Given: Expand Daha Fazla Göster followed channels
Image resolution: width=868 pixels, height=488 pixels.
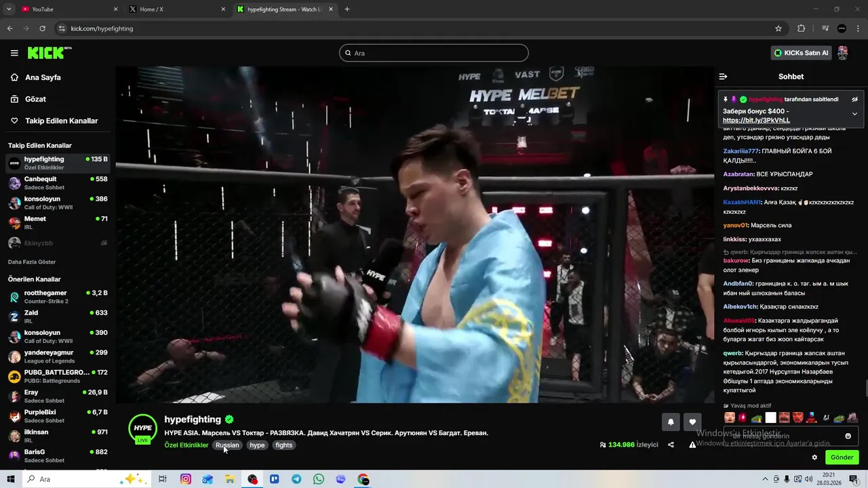Looking at the screenshot, I should [32, 262].
